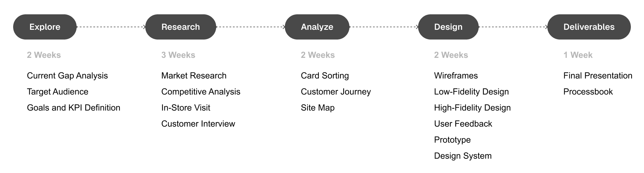Click the Deliverables phase pill
The image size is (644, 173).
tap(589, 27)
